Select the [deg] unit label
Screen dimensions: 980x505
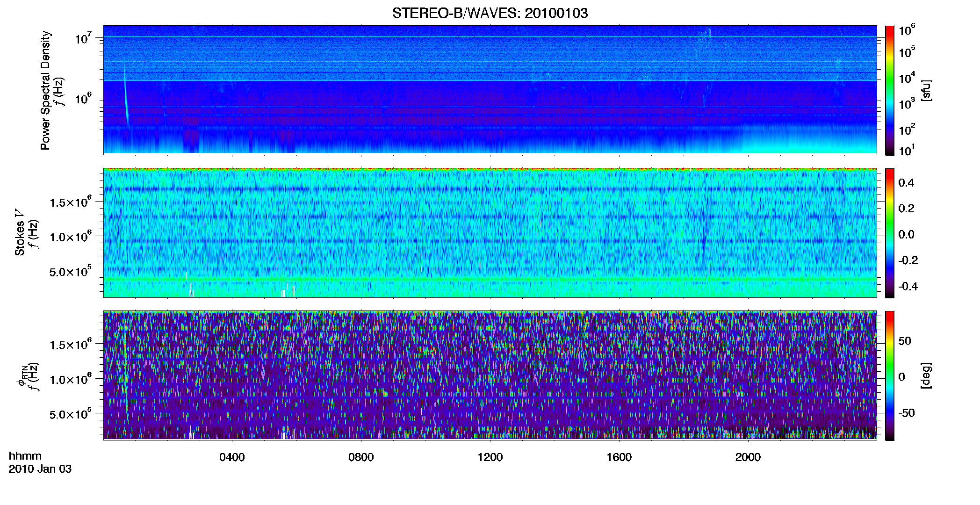click(926, 375)
